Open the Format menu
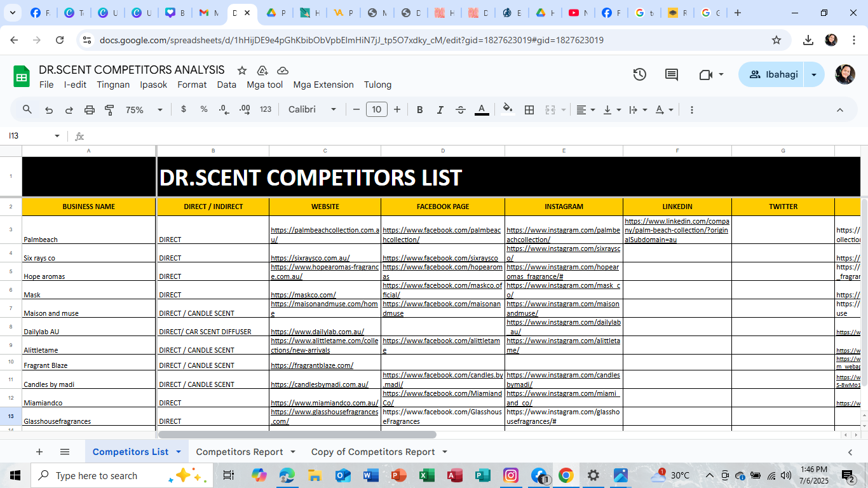This screenshot has height=488, width=868. (x=192, y=85)
